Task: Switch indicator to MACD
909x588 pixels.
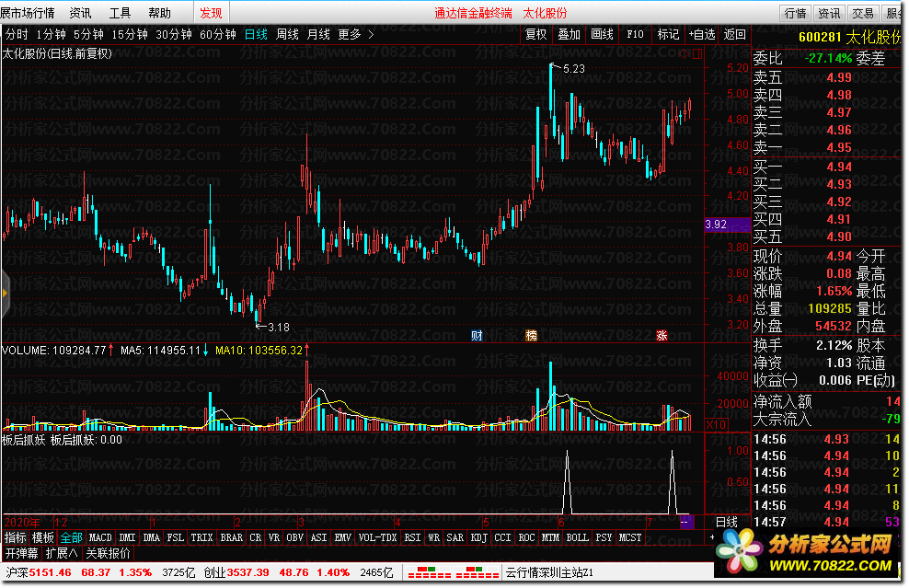Action: coord(100,537)
